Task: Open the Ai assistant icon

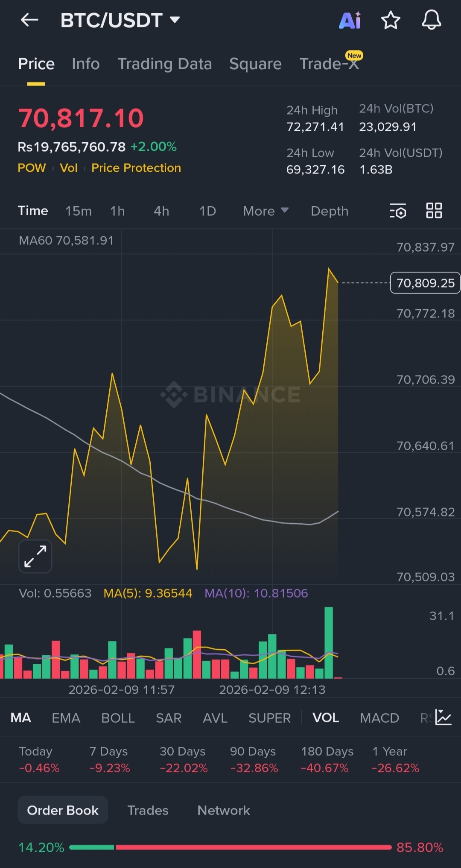Action: click(350, 20)
